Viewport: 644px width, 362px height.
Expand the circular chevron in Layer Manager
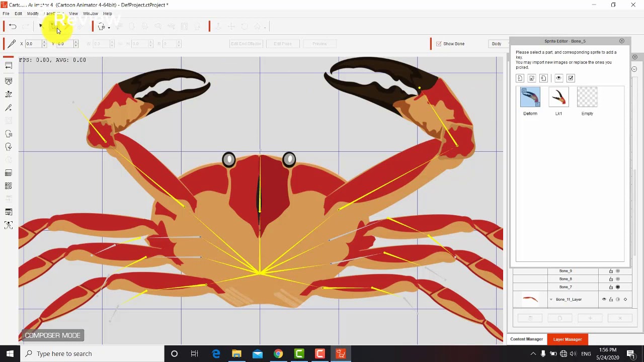pyautogui.click(x=634, y=69)
